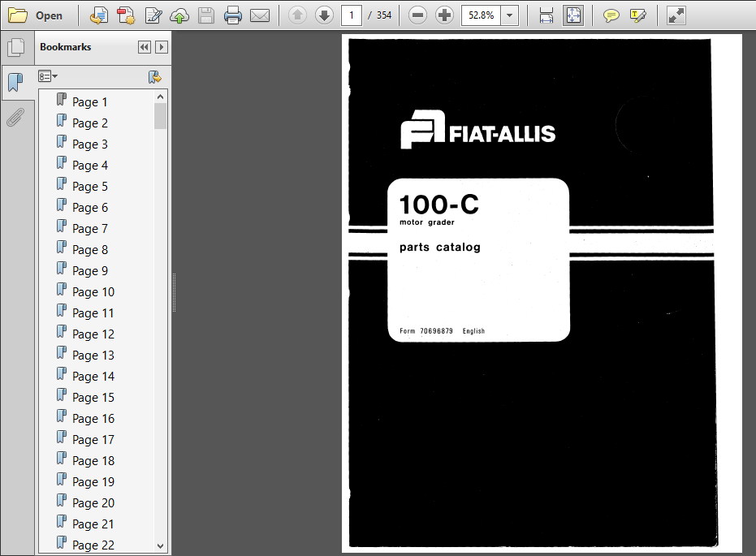Open the Page Thumbnails panel icon
Image resolution: width=756 pixels, height=556 pixels.
tap(16, 47)
